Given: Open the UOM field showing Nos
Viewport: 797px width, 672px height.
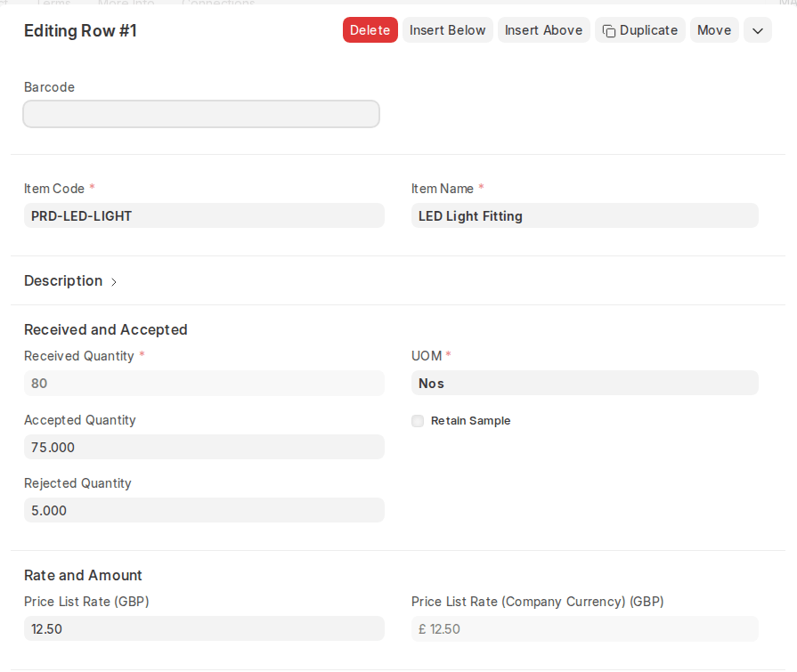Looking at the screenshot, I should (584, 383).
